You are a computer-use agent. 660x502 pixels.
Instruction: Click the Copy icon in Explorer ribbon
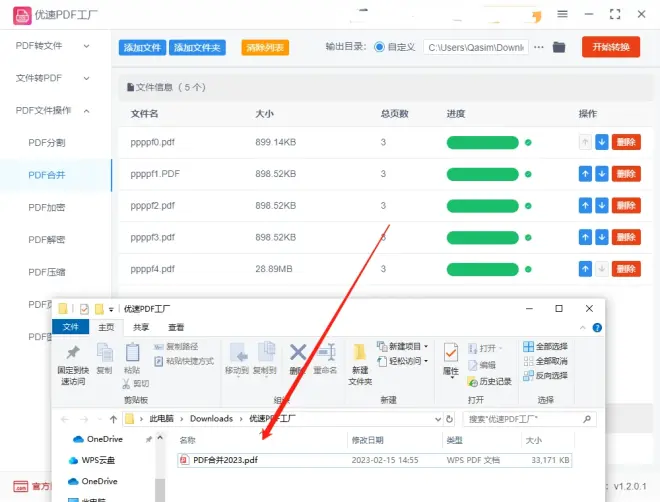pos(104,352)
